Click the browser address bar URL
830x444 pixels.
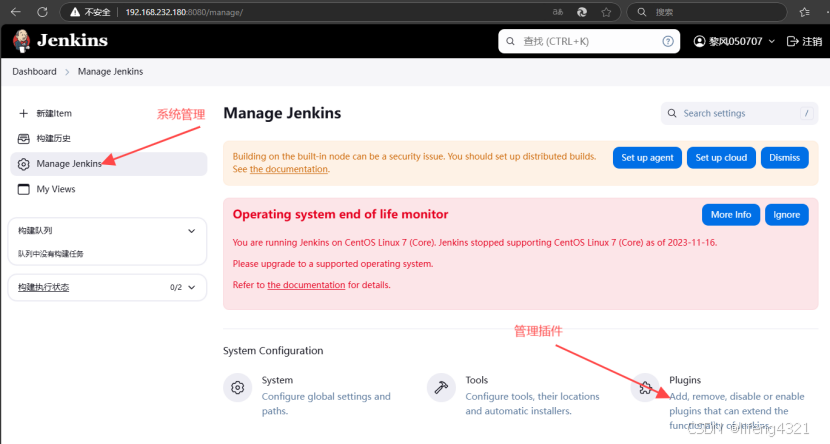tap(184, 12)
